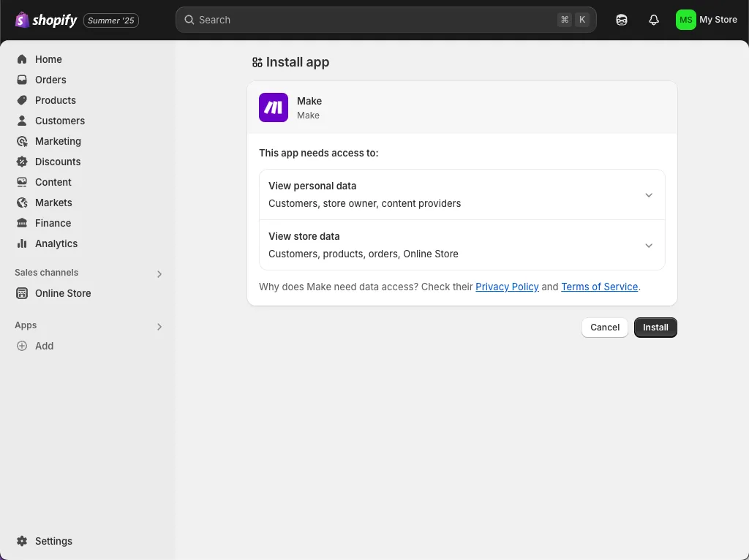This screenshot has width=749, height=560.
Task: Open the My Store account menu
Action: pos(707,20)
